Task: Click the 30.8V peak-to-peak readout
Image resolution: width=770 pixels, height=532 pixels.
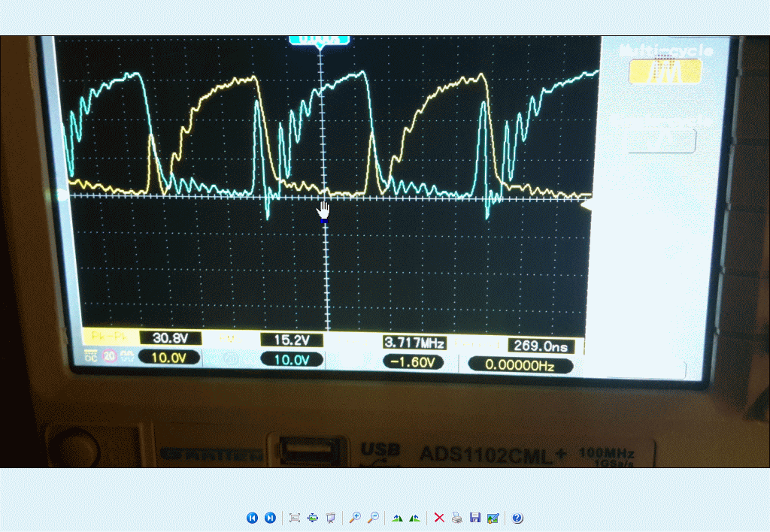Action: click(x=171, y=339)
